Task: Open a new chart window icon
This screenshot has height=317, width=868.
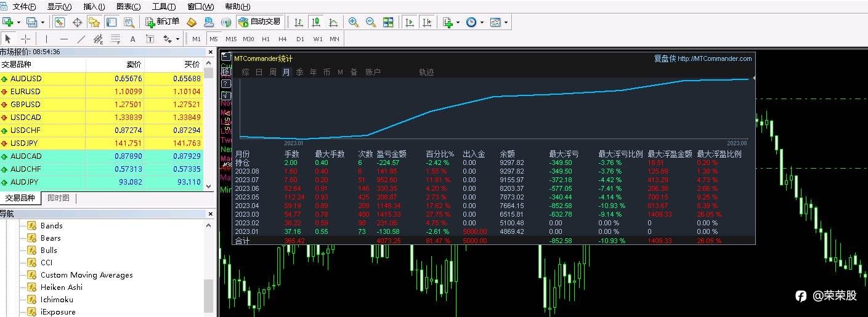Action: (8, 22)
